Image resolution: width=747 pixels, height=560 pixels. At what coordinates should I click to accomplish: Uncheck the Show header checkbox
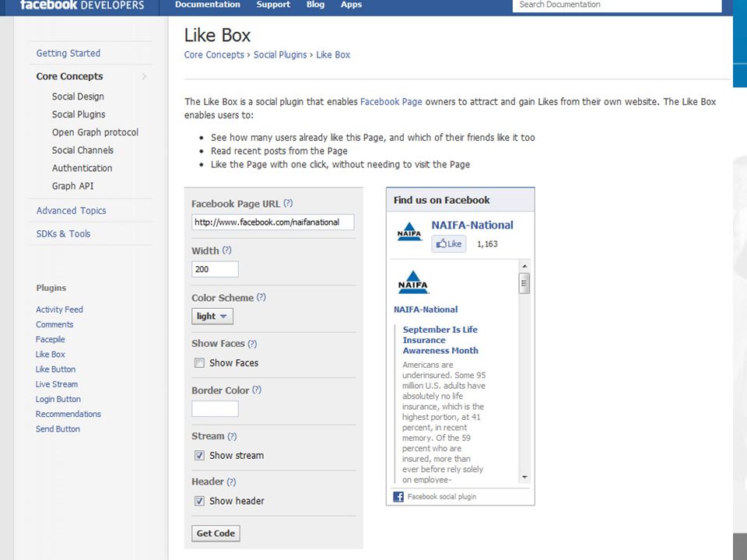pyautogui.click(x=199, y=501)
